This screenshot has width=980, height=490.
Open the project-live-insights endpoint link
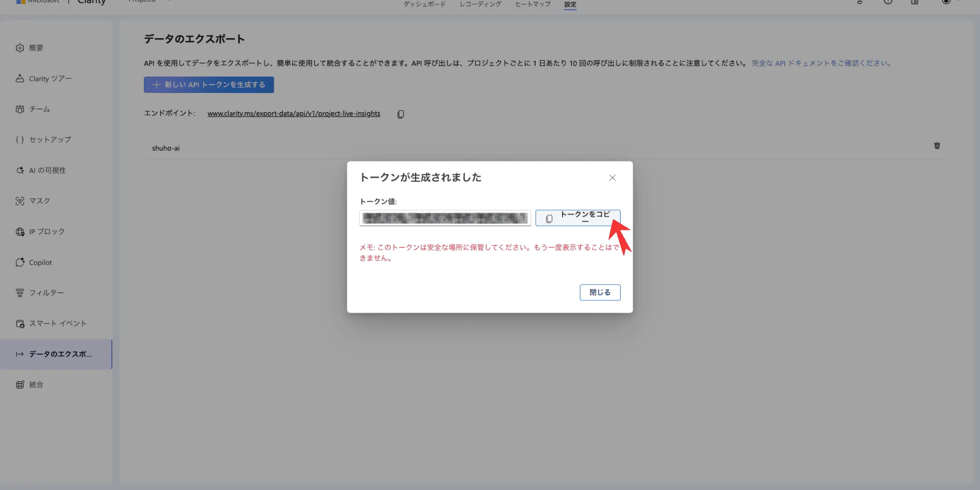coord(294,114)
